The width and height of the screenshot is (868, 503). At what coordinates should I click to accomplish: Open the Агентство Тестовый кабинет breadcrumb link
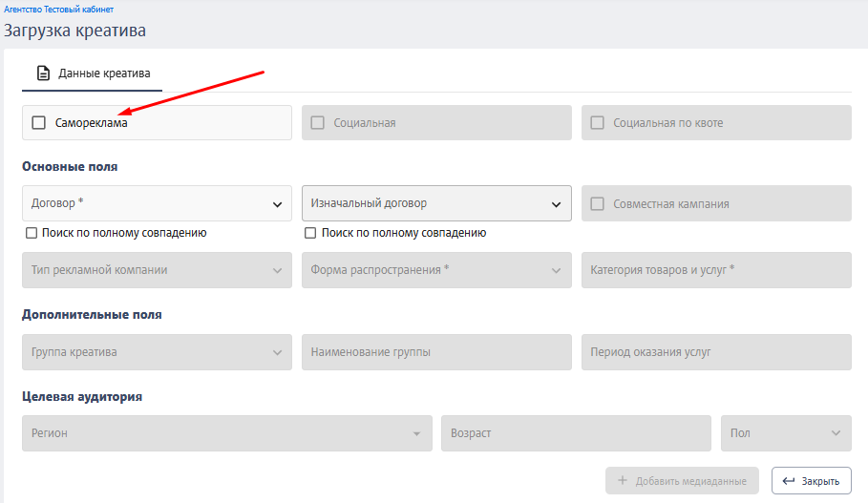pos(58,10)
